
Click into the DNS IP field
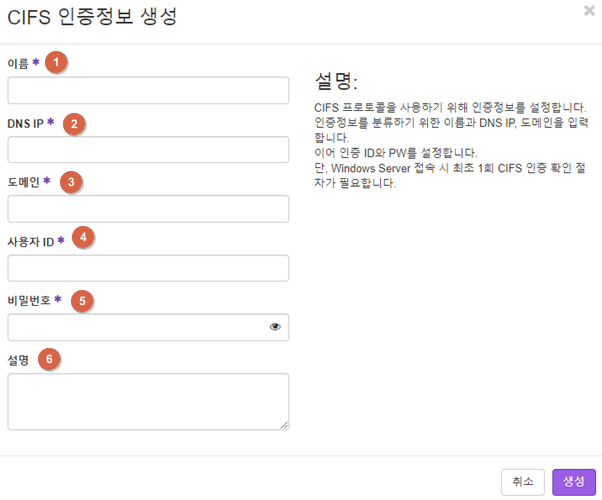148,150
